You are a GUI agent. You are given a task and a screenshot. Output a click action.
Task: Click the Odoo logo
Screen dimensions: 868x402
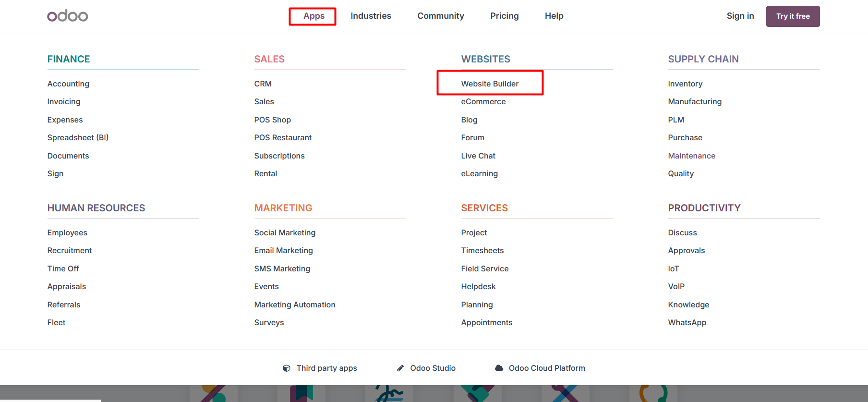pos(67,16)
